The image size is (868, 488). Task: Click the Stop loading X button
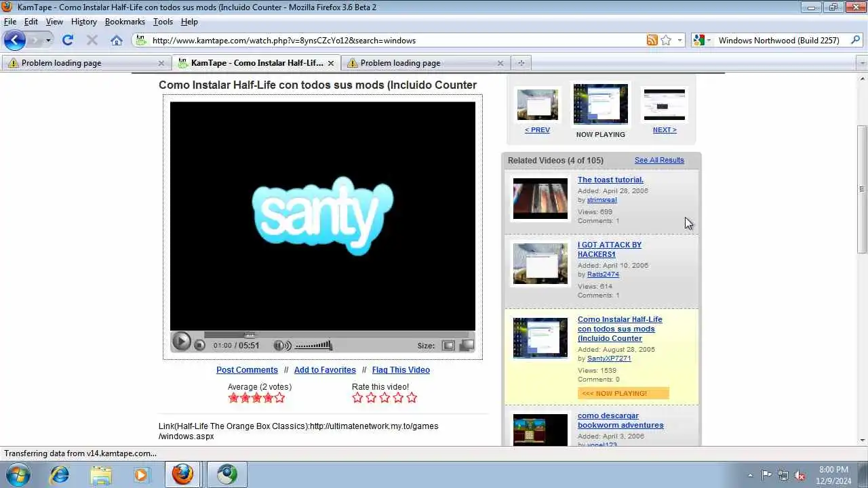(92, 40)
